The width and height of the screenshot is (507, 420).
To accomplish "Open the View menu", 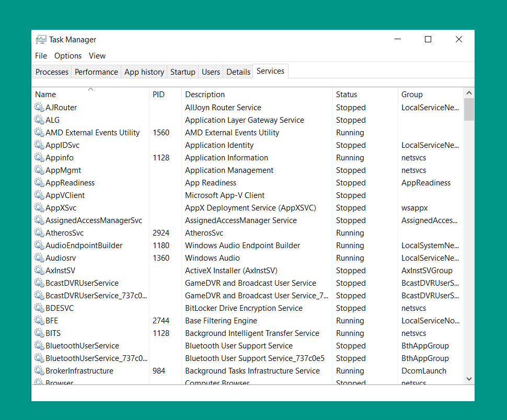I will point(97,56).
